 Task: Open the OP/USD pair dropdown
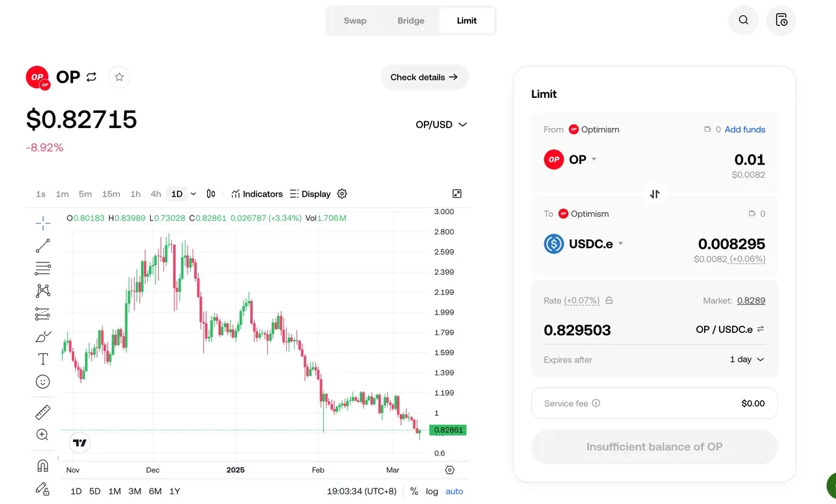tap(442, 125)
